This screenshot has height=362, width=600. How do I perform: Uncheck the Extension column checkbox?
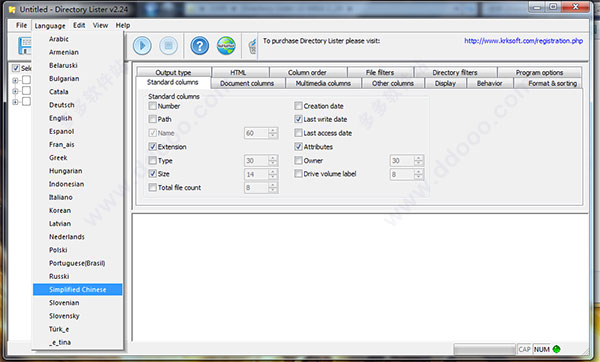point(153,147)
